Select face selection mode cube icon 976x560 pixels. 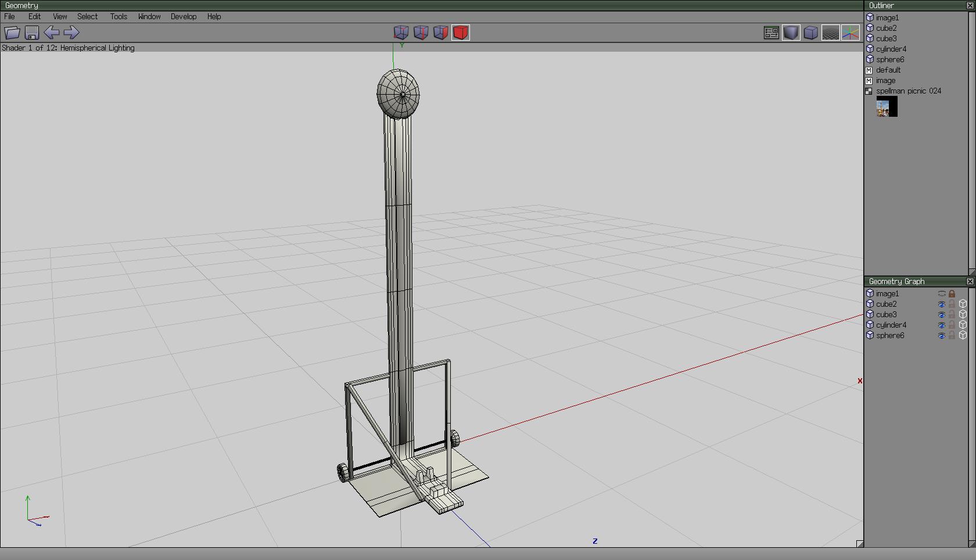pyautogui.click(x=440, y=33)
